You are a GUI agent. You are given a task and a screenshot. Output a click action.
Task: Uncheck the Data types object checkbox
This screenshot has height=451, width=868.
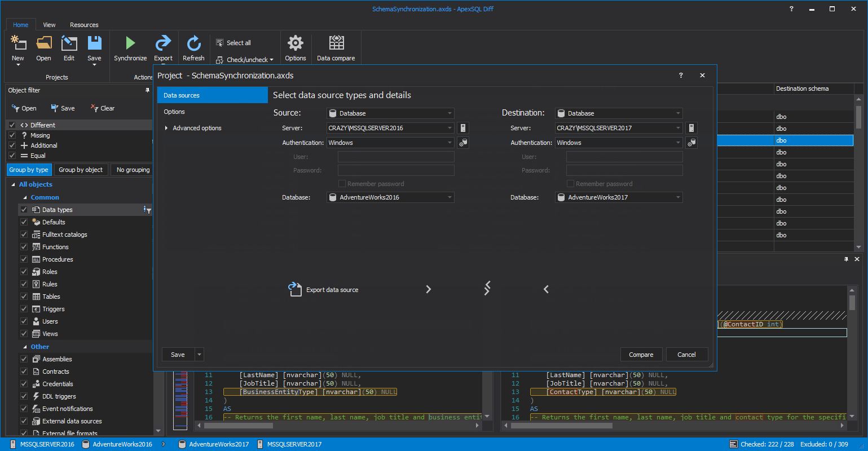(24, 210)
